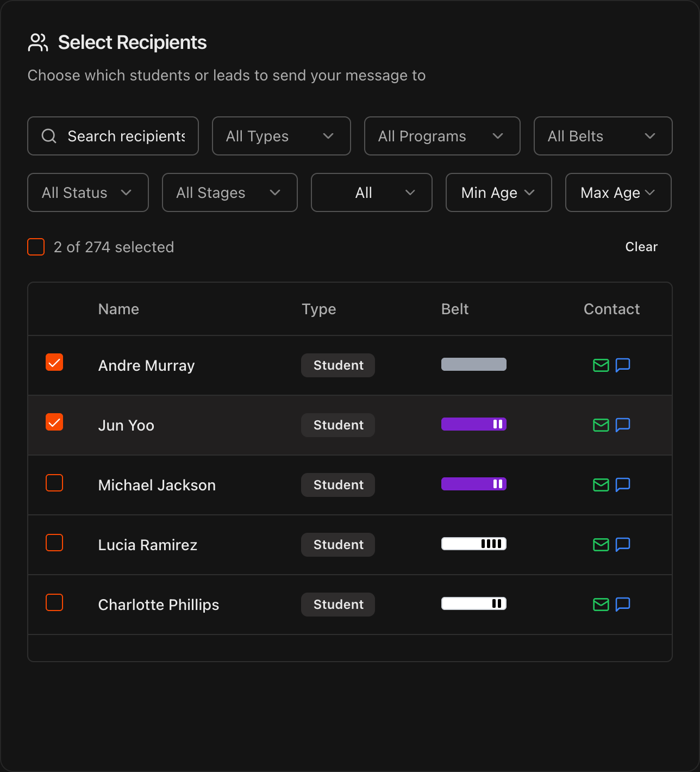Click the people icon beside Select Recipients
Screen dimensions: 700x772
(x=38, y=42)
